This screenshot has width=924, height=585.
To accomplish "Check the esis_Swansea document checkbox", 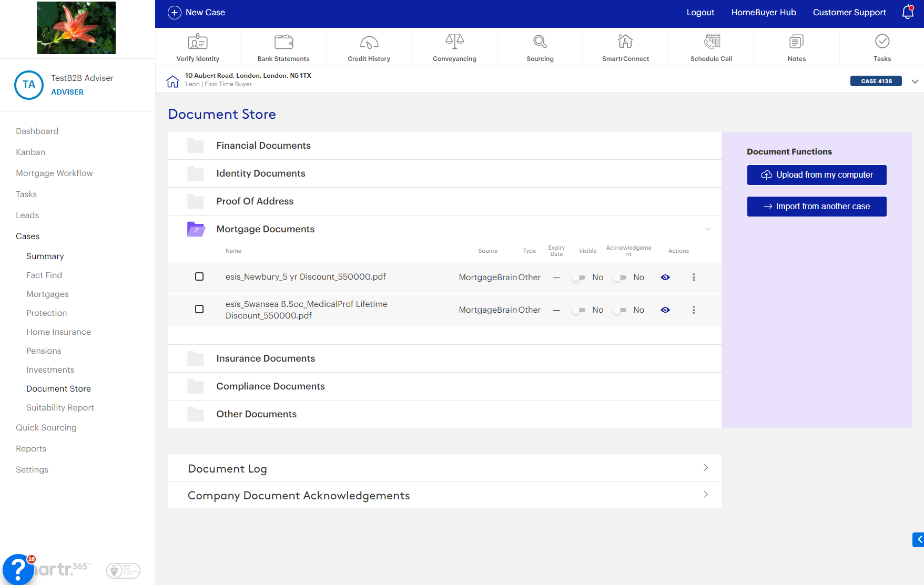I will 199,309.
